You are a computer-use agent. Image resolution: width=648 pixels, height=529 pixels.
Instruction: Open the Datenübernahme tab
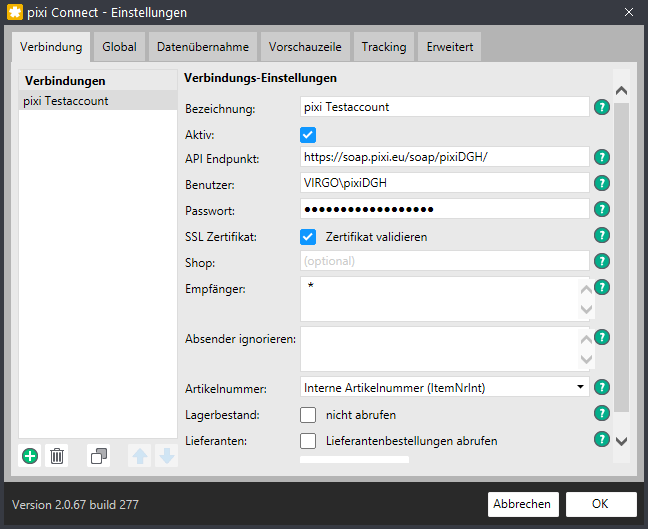click(x=203, y=47)
